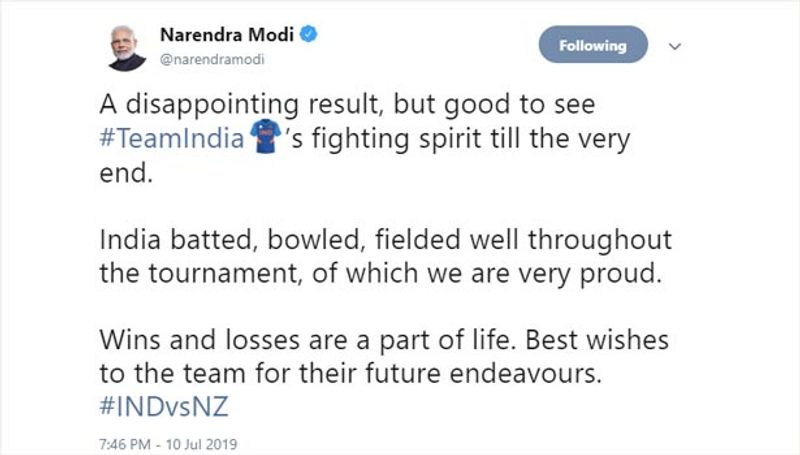Expand the tweet options chevron

675,46
